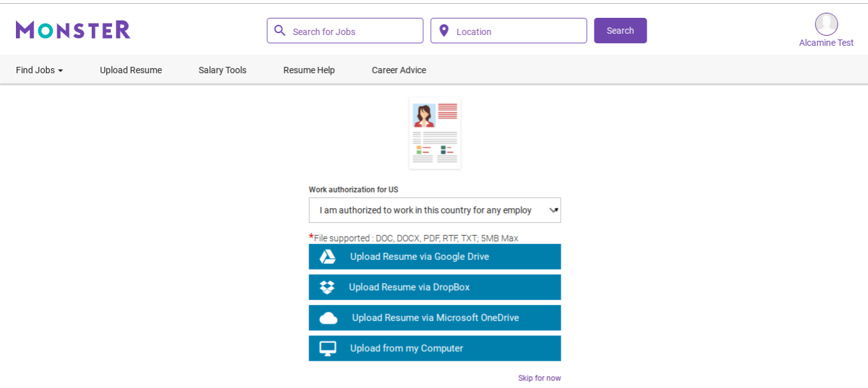Choose Upload Resume via Google Drive
868x388 pixels.
click(435, 257)
